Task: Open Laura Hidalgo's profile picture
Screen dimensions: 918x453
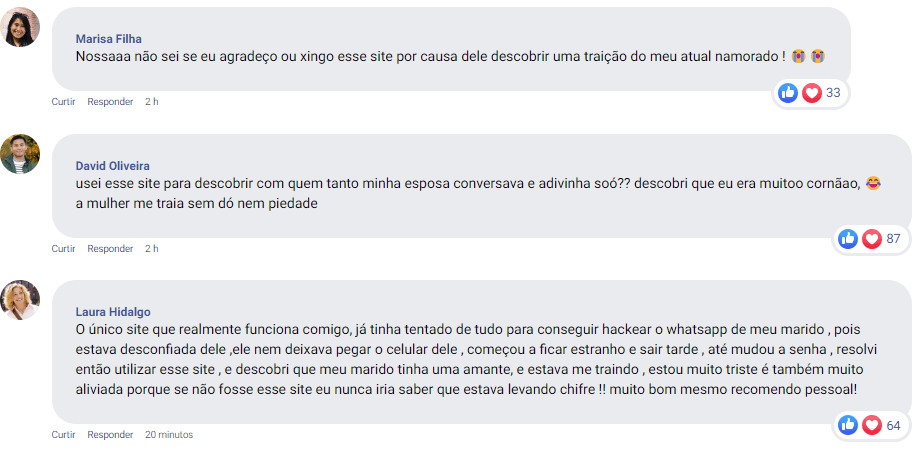Action: (x=20, y=300)
